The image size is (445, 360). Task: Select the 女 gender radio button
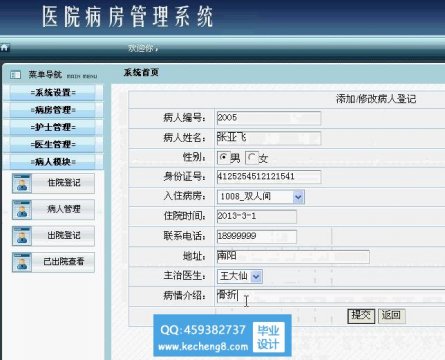(252, 157)
